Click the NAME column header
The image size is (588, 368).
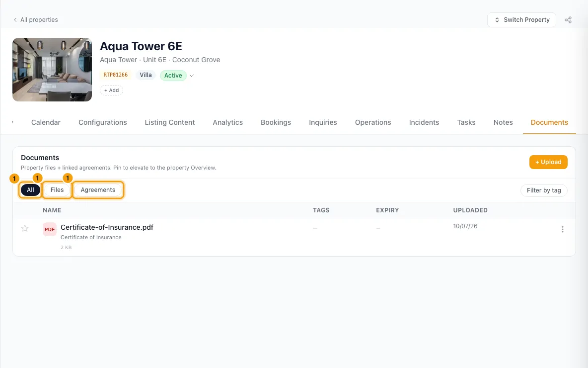(x=52, y=210)
